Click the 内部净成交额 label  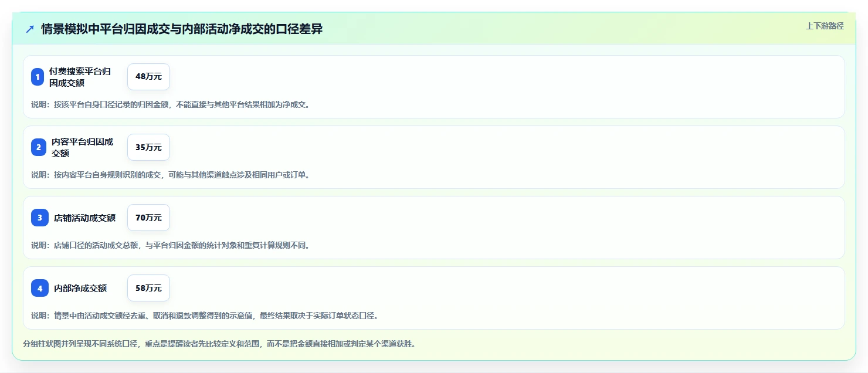[80, 288]
